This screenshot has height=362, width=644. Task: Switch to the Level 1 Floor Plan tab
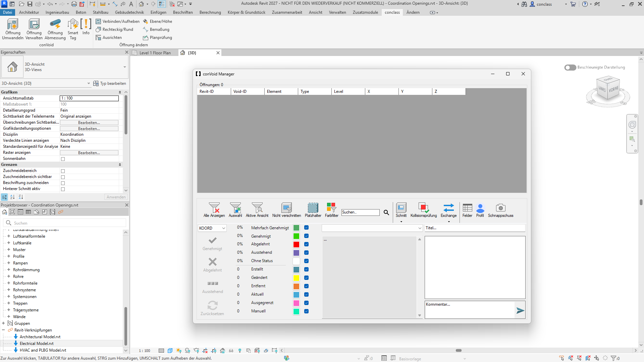(155, 53)
